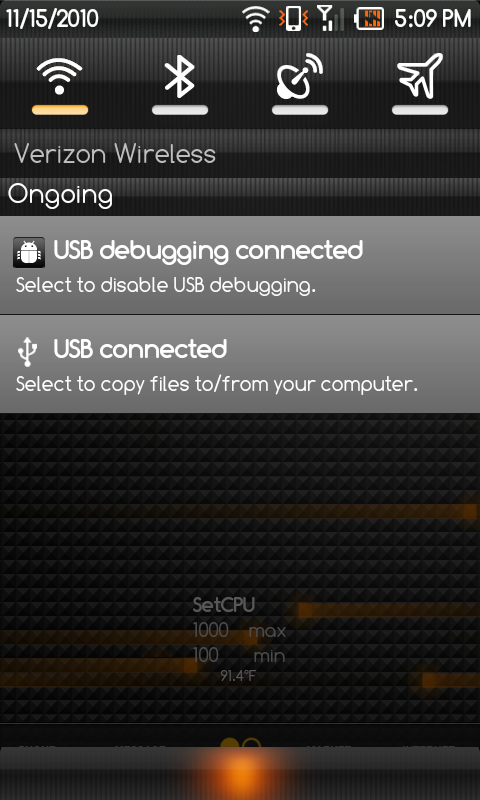Image resolution: width=480 pixels, height=800 pixels.
Task: Open the USB debugging connected notification
Action: 240,265
